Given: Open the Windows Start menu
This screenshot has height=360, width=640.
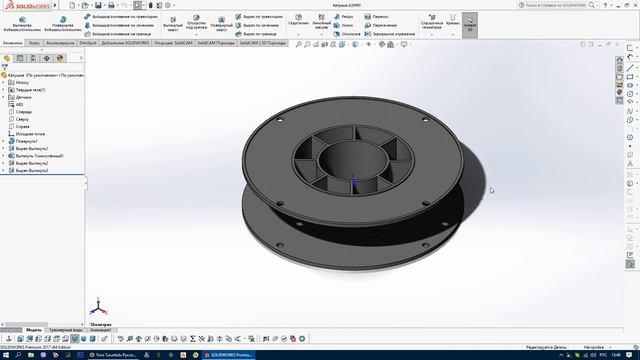Looking at the screenshot, I should pos(6,355).
